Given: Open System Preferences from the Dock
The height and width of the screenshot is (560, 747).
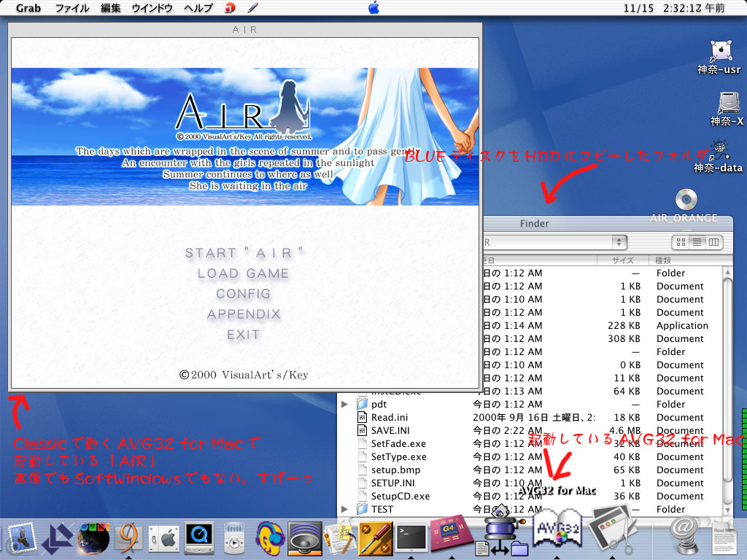Looking at the screenshot, I should coord(164,540).
